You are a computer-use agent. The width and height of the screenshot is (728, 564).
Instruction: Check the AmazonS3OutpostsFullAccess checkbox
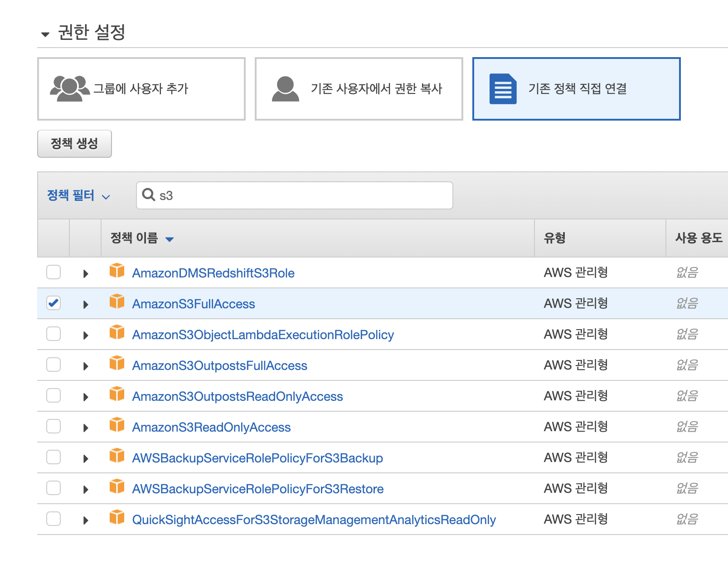click(x=53, y=365)
